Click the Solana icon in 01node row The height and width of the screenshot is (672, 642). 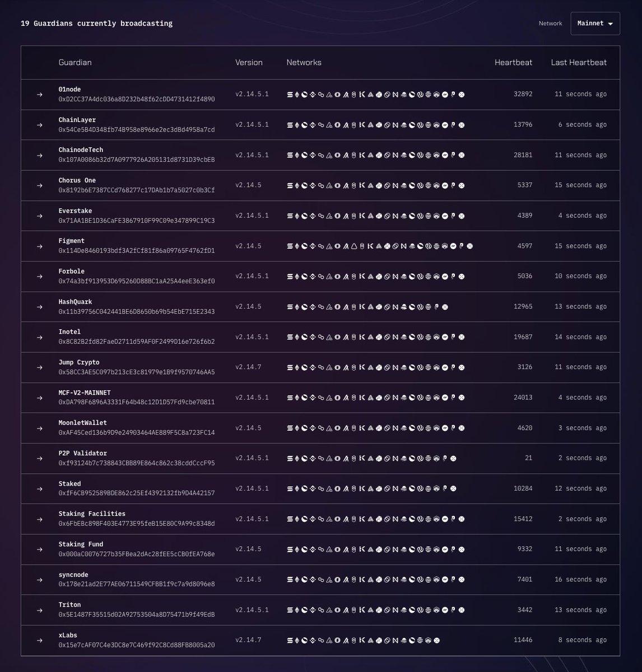tap(290, 95)
